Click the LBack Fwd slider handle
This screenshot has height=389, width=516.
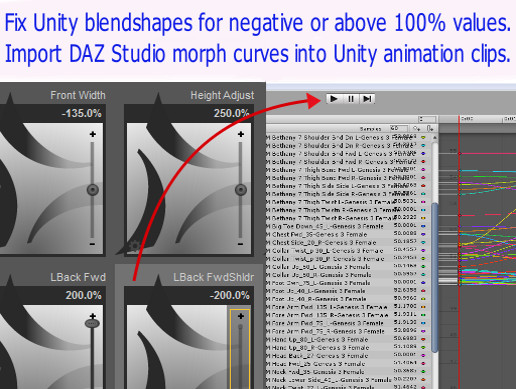coord(92,323)
